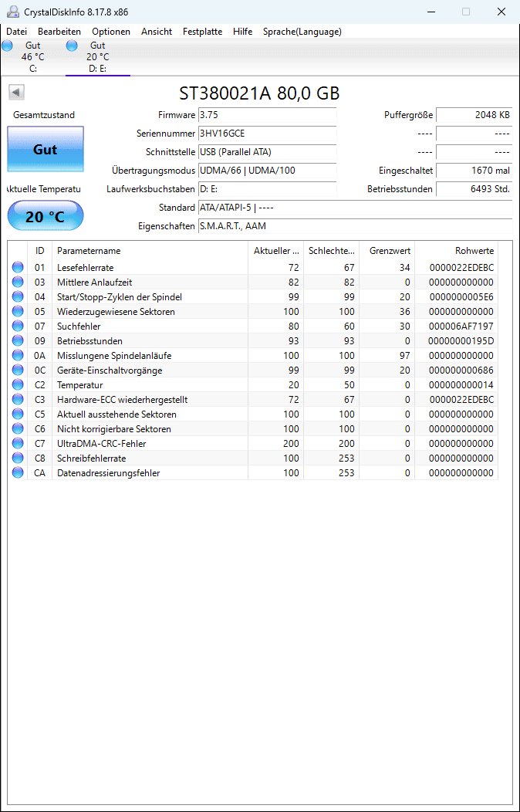Click raw value 0000000005E6

pos(461,296)
